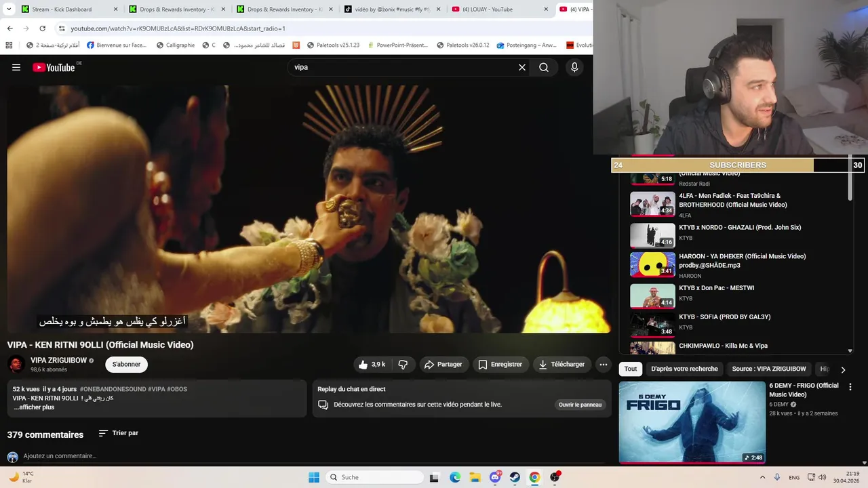Open the YouTube guide hamburger menu
This screenshot has height=488, width=868.
pos(16,67)
